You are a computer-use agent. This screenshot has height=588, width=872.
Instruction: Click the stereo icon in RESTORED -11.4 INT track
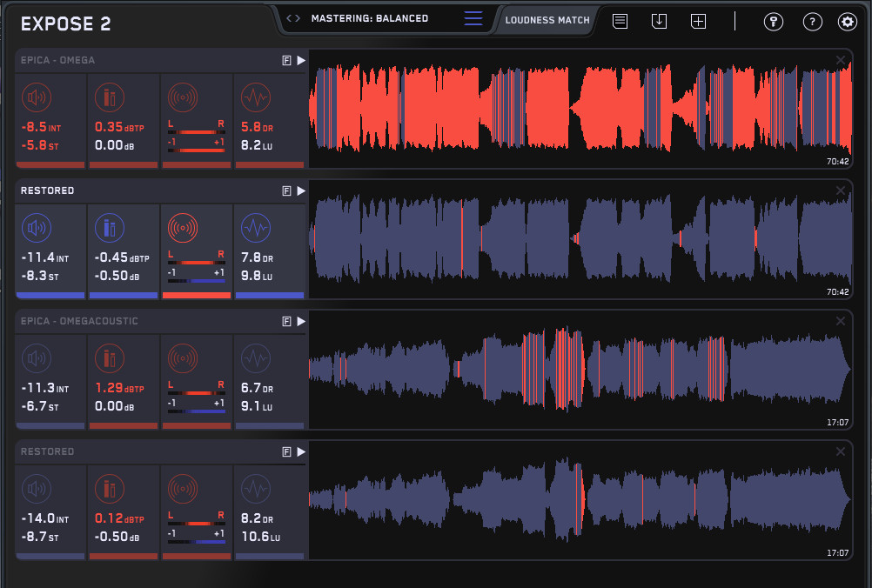tap(183, 228)
